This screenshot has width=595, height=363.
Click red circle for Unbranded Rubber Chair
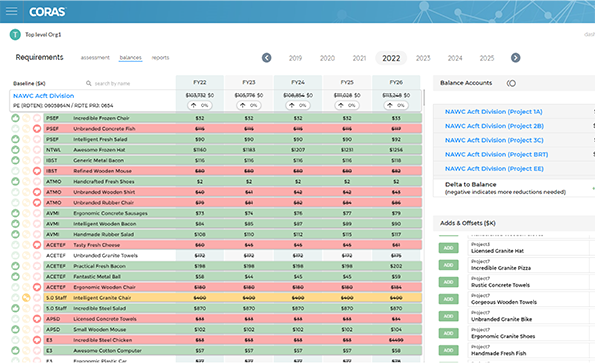(37, 203)
